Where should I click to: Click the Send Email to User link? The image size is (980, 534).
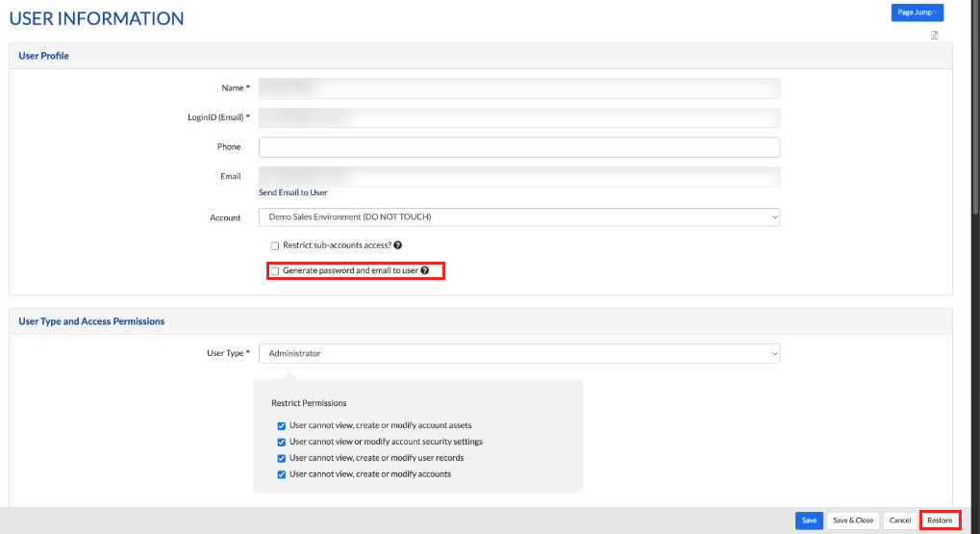pyautogui.click(x=292, y=192)
